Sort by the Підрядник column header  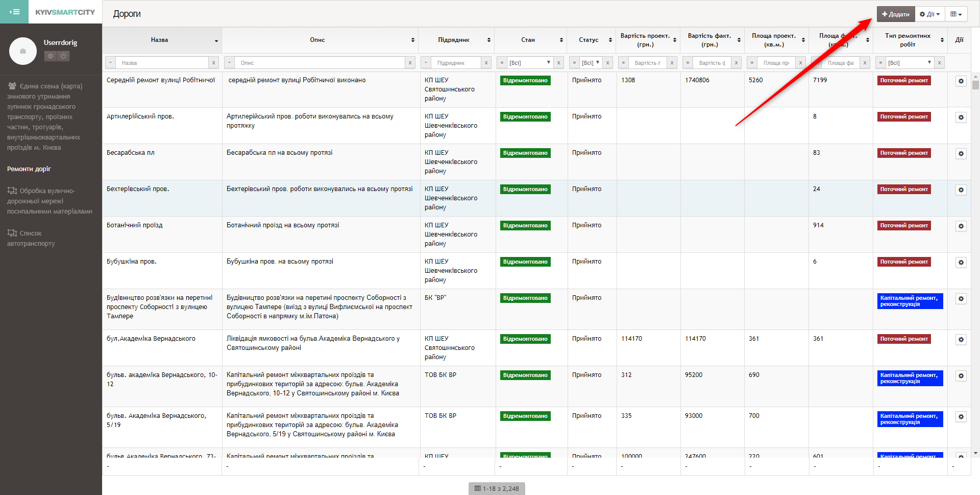click(x=457, y=40)
